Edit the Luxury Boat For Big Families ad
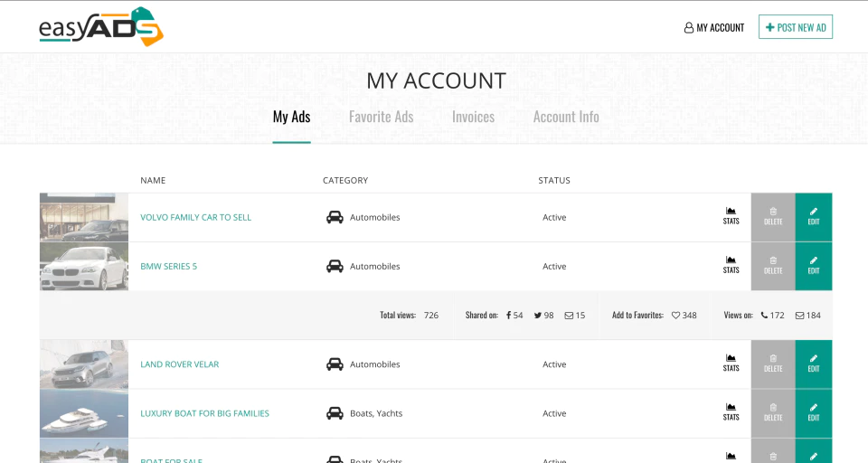The height and width of the screenshot is (463, 868). pos(814,413)
